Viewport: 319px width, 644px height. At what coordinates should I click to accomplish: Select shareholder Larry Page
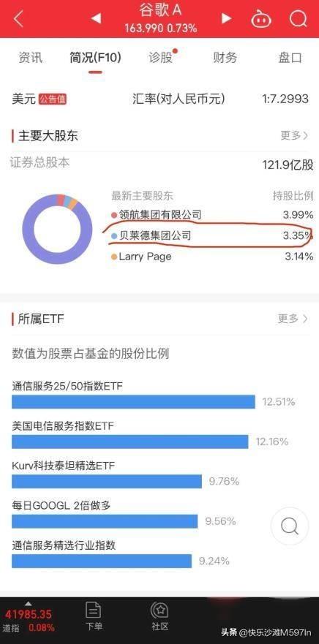coord(145,257)
